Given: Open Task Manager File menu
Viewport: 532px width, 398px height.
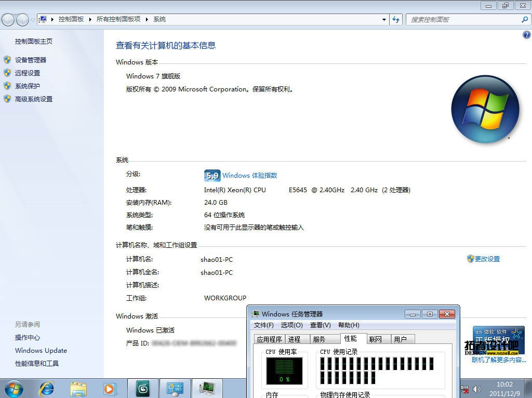Looking at the screenshot, I should 263,325.
